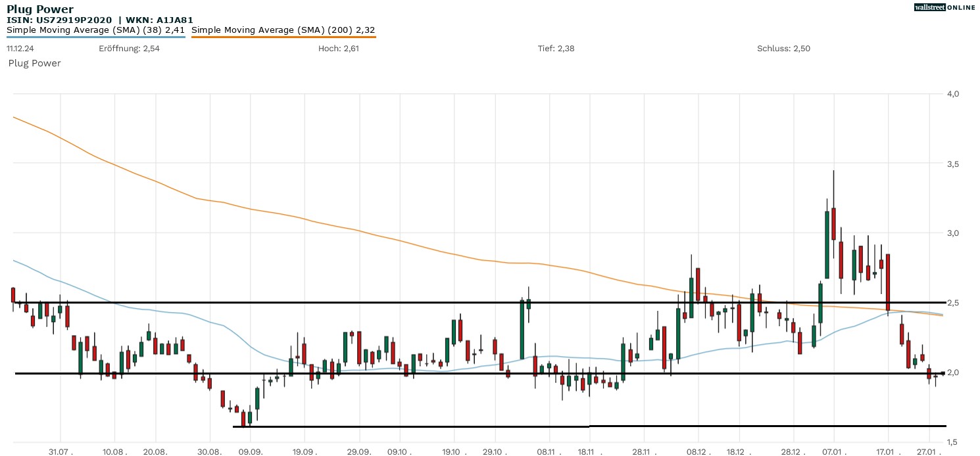This screenshot has height=456, width=980.
Task: Toggle the Simple Moving Average (38) legend
Action: coord(97,30)
